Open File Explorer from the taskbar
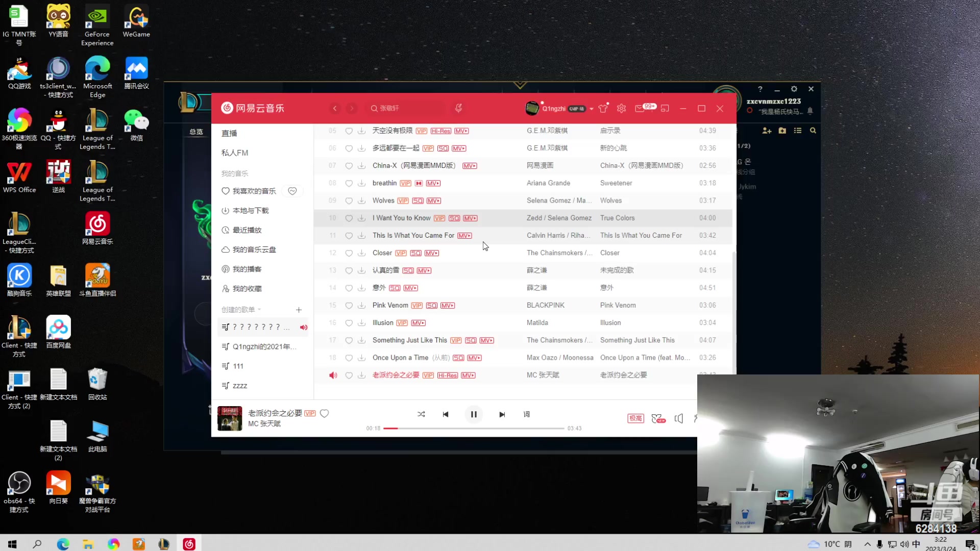 click(x=88, y=544)
